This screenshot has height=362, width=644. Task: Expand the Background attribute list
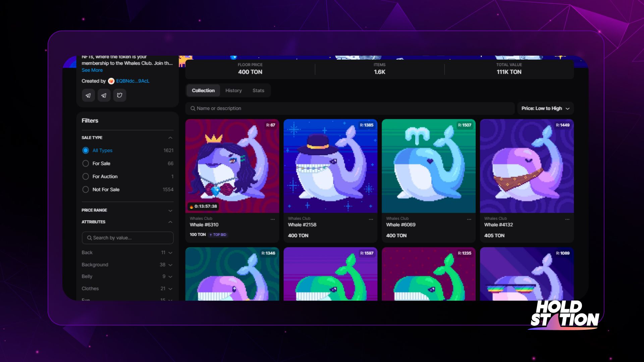tap(170, 265)
